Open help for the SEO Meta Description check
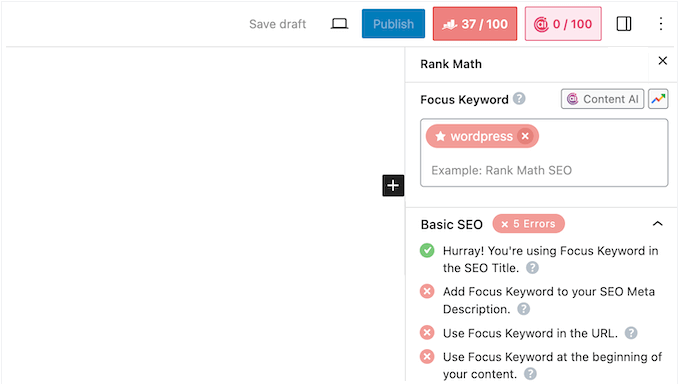This screenshot has width=680, height=384. [523, 309]
